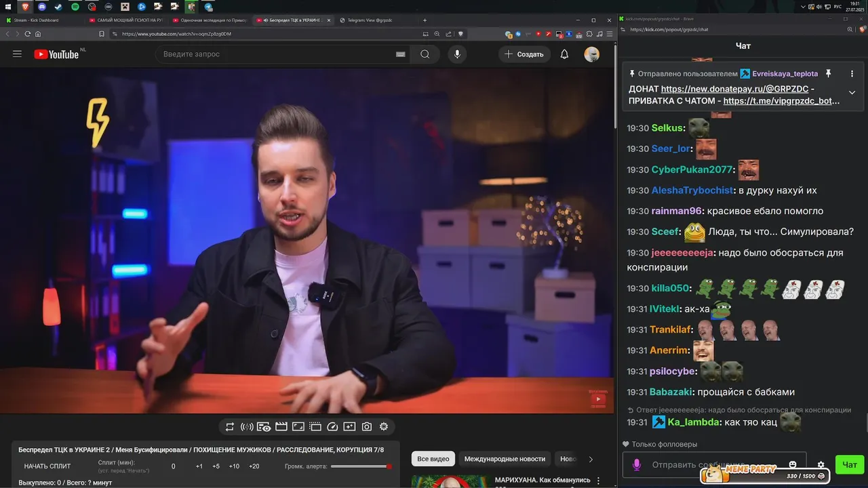Unpin the pinned Kick chat message

click(x=827, y=73)
